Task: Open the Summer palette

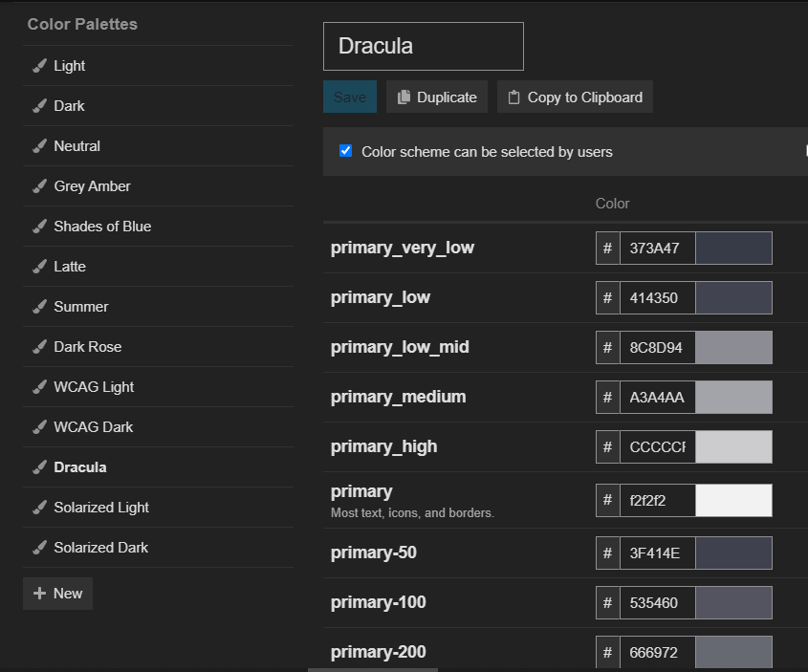Action: (158, 307)
